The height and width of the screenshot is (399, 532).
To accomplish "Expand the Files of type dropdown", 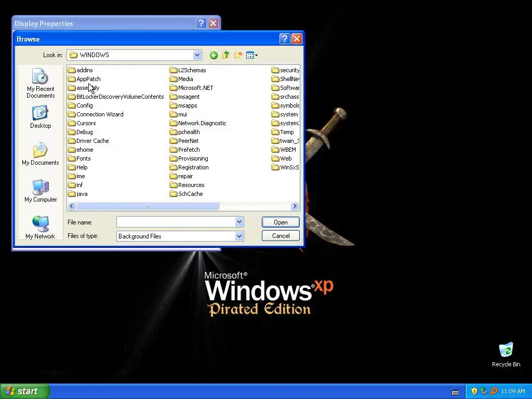I will point(239,236).
